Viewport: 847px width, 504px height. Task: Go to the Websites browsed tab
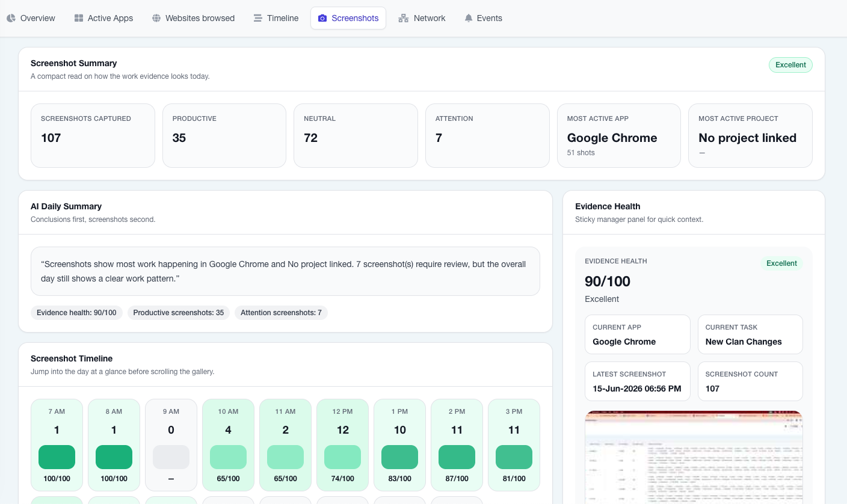(x=193, y=18)
